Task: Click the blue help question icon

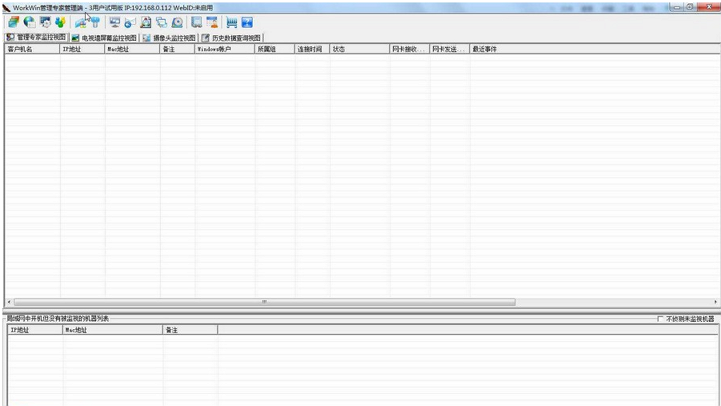Action: click(x=247, y=22)
